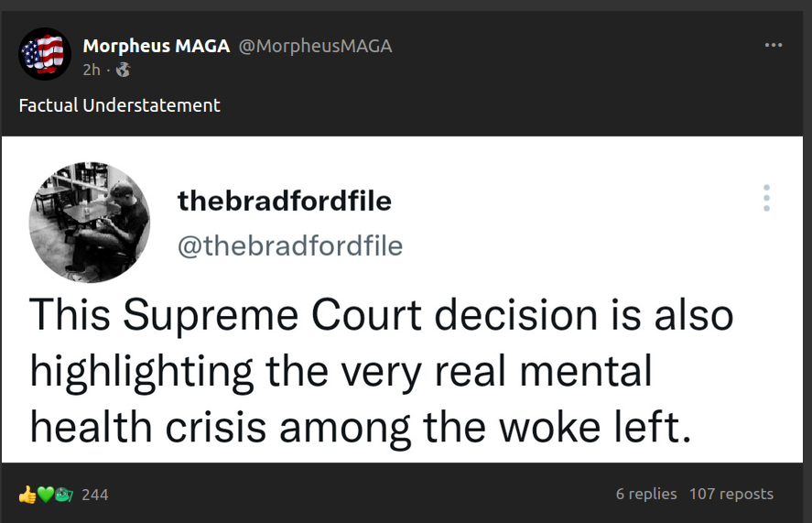The width and height of the screenshot is (812, 523).
Task: Click the vertical three dots in the tweet image
Action: click(766, 198)
